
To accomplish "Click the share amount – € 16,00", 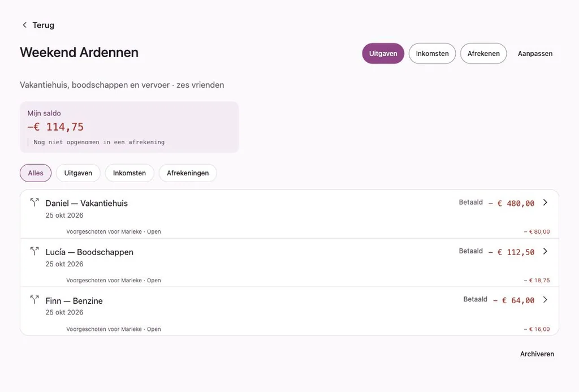I will coord(537,329).
